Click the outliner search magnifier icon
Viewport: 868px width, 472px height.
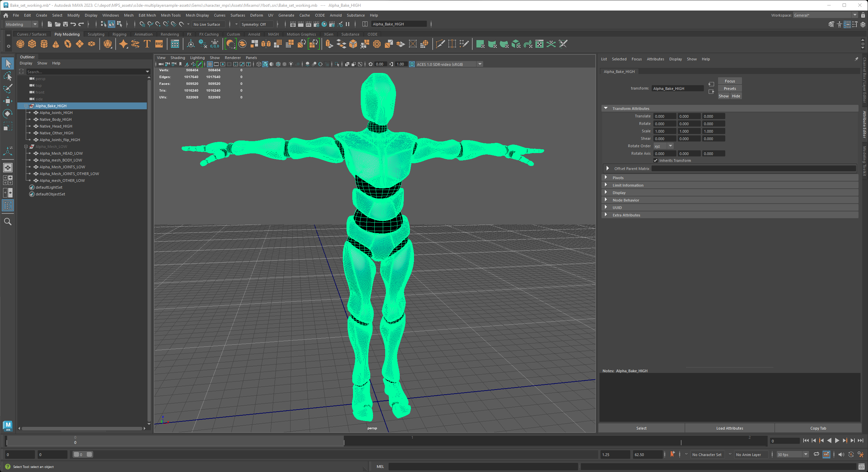pos(8,222)
